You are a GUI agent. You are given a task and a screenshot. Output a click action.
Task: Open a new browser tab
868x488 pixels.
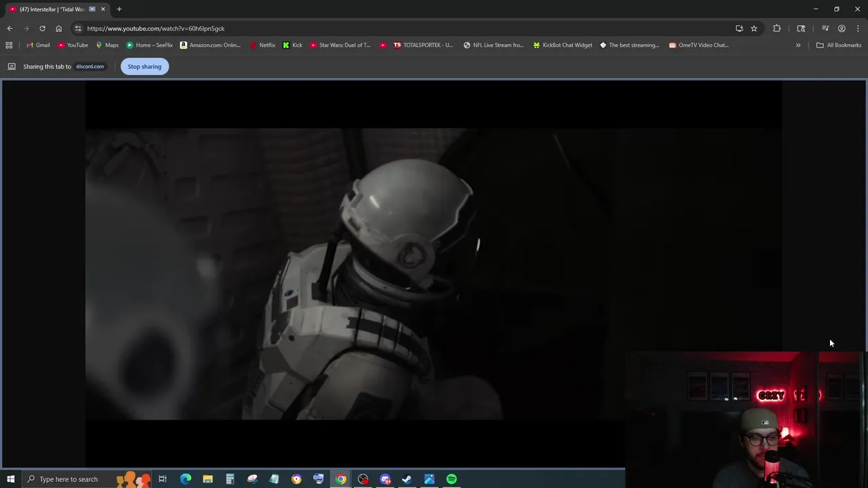pos(119,9)
